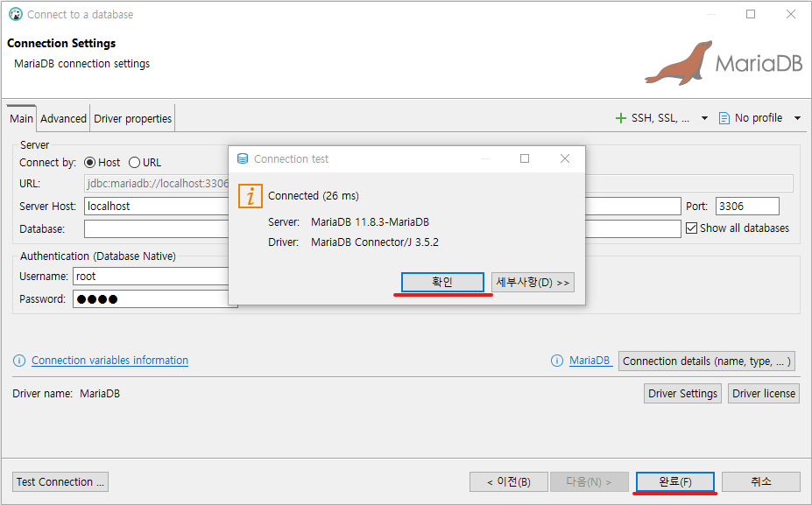The image size is (812, 505).
Task: Click the orange info icon in Connection test
Action: point(251,196)
